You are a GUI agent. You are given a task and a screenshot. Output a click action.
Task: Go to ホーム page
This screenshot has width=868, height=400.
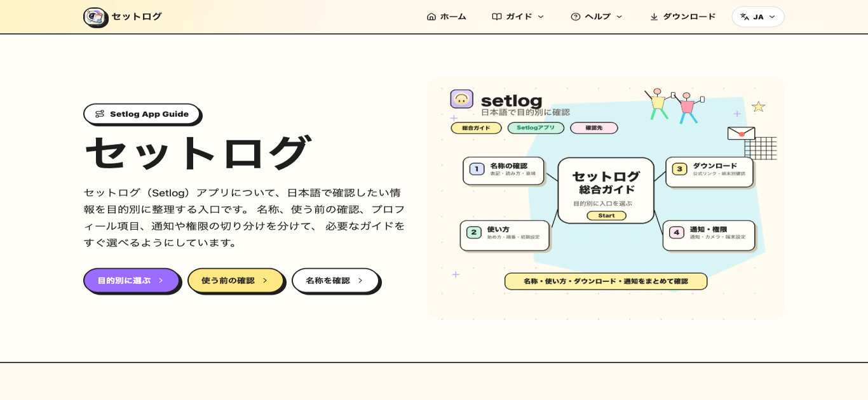446,17
